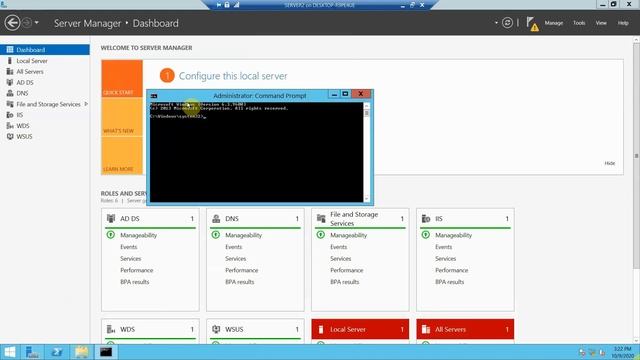Click the DNS sidebar icon

[x=10, y=93]
